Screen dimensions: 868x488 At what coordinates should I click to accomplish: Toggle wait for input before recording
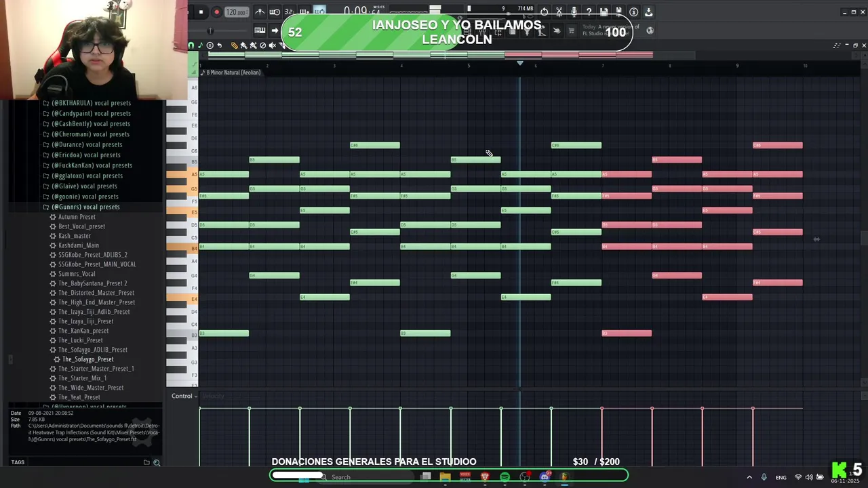point(275,12)
